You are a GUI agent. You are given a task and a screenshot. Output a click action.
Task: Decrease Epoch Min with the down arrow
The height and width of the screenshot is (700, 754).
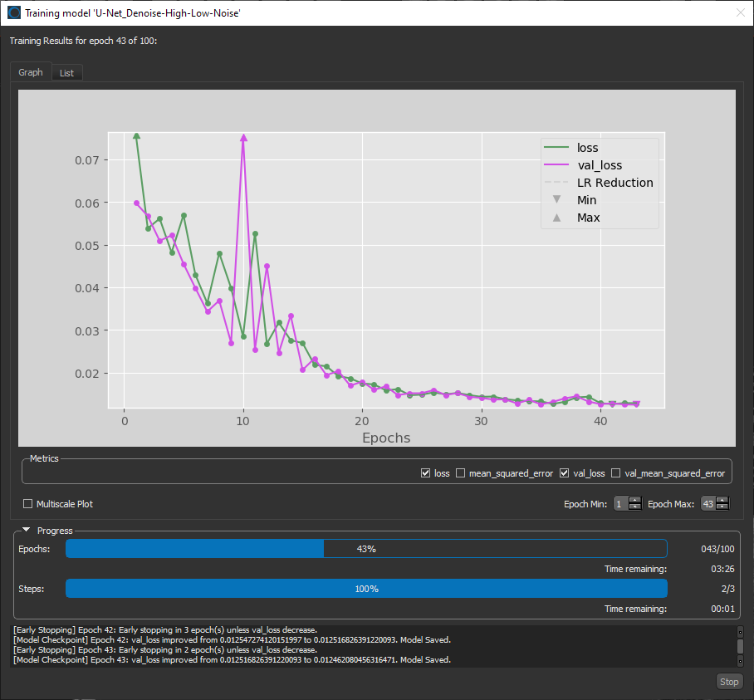[x=635, y=507]
